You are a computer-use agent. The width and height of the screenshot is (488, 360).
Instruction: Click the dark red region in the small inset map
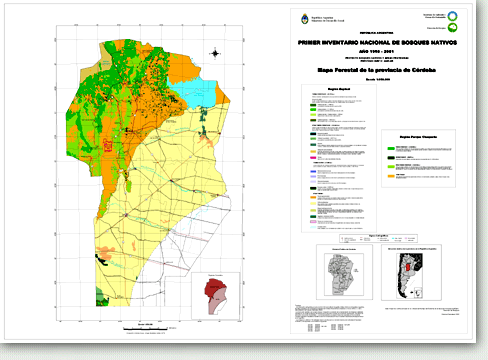[215, 287]
